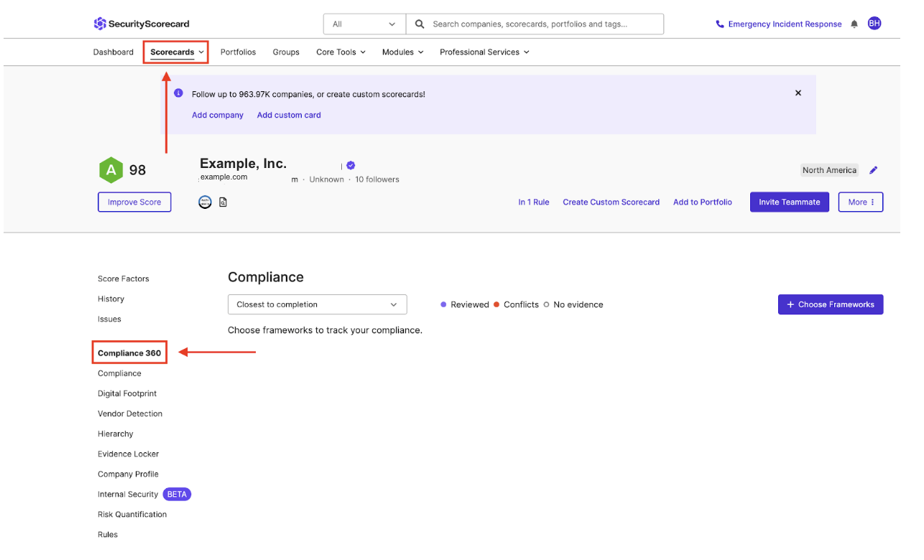
Task: Expand the Scorecards menu
Action: (x=177, y=52)
